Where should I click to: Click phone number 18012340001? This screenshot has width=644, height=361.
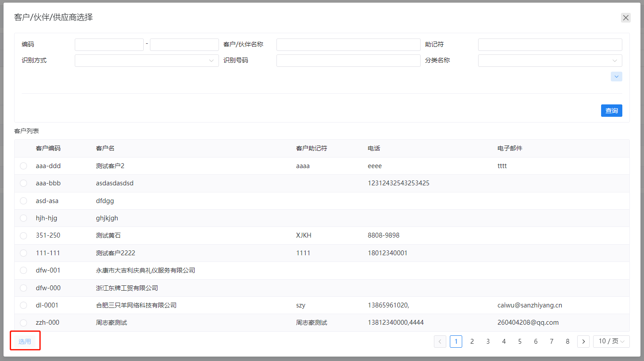click(387, 253)
